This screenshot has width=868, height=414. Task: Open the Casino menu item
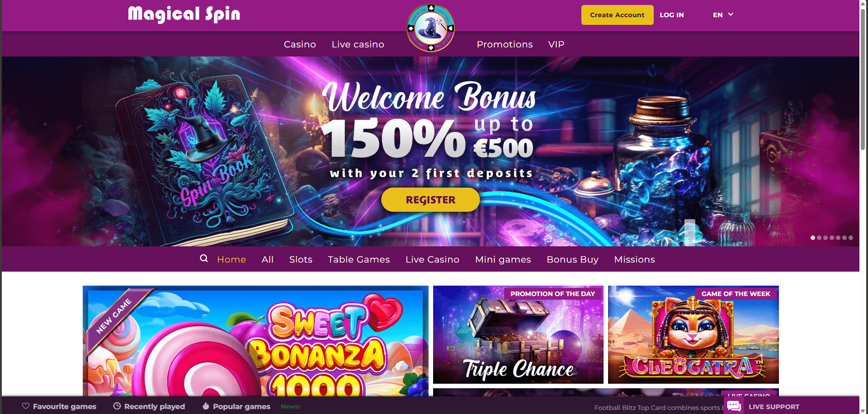[x=300, y=44]
